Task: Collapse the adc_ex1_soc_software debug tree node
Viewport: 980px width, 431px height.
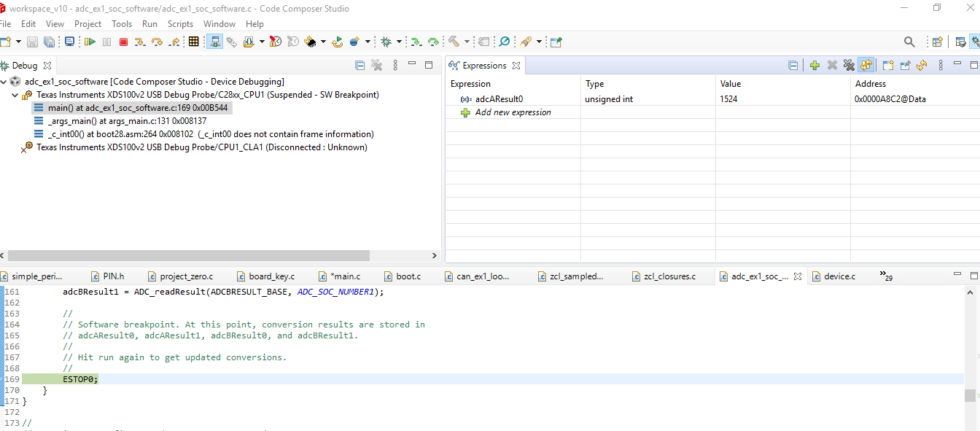Action: [x=4, y=82]
